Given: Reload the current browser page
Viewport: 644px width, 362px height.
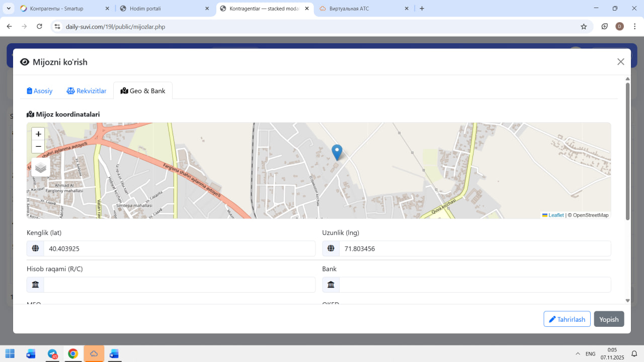Looking at the screenshot, I should coord(39,27).
